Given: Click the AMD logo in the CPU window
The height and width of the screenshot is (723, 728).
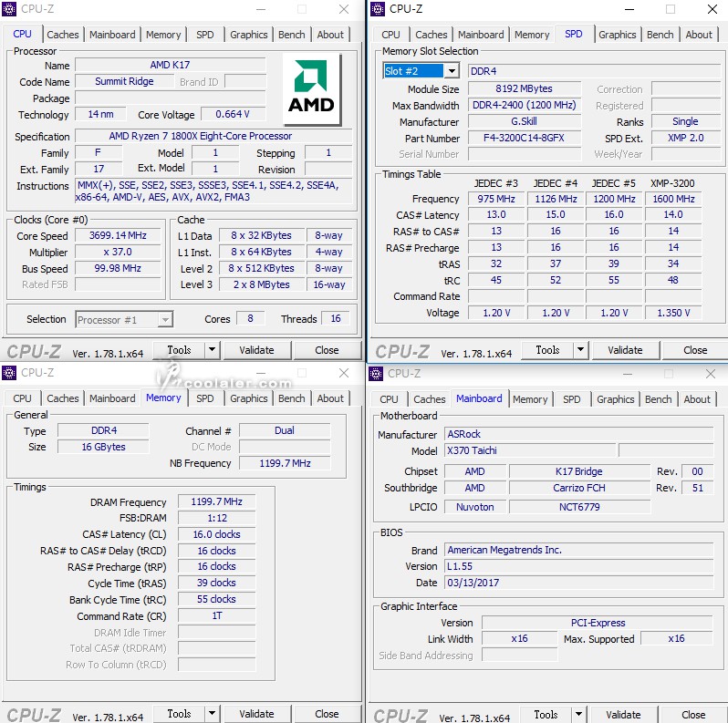Looking at the screenshot, I should pos(311,88).
